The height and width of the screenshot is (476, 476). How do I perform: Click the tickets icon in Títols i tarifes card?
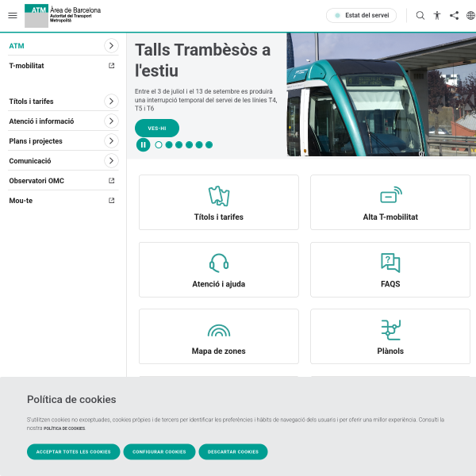pyautogui.click(x=219, y=196)
